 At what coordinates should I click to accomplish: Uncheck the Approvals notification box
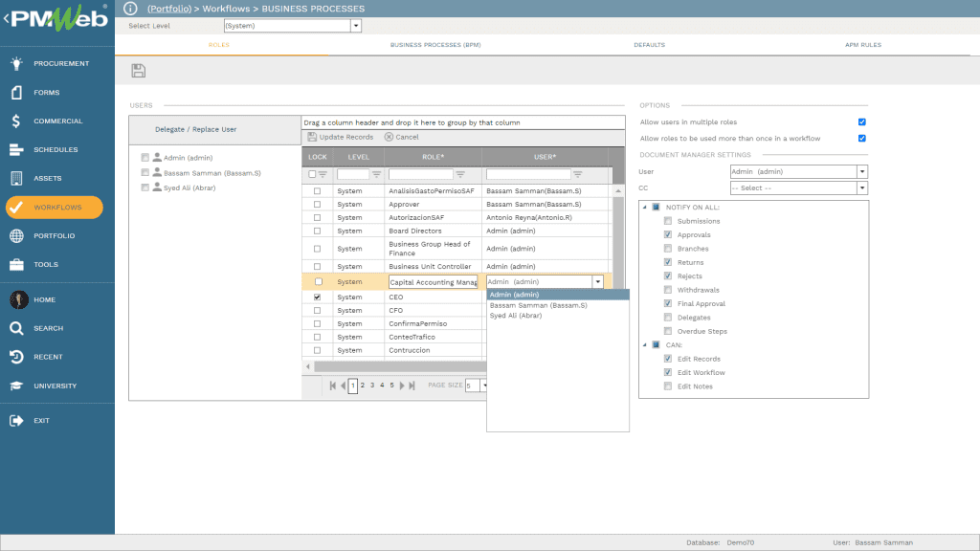[x=668, y=235]
